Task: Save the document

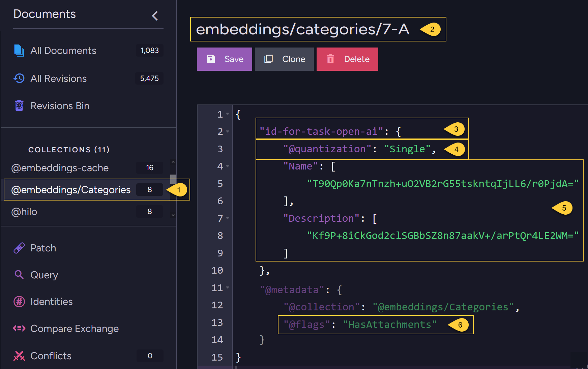Action: 225,59
